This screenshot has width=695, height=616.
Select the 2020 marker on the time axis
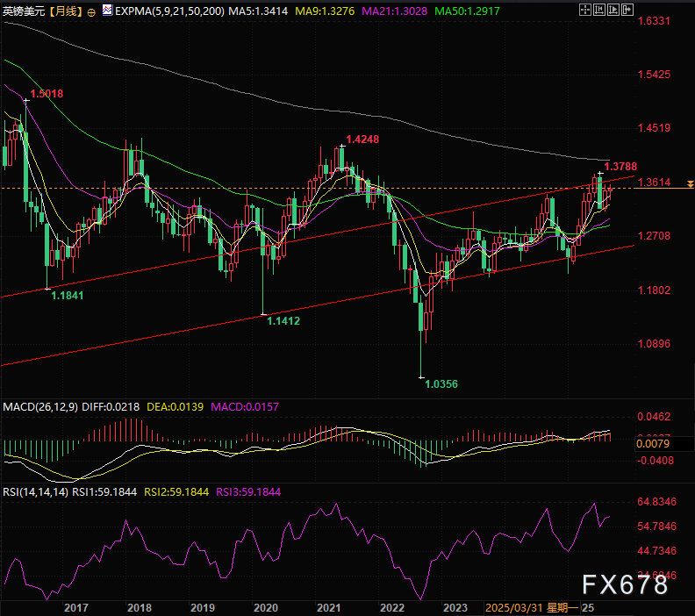point(265,607)
